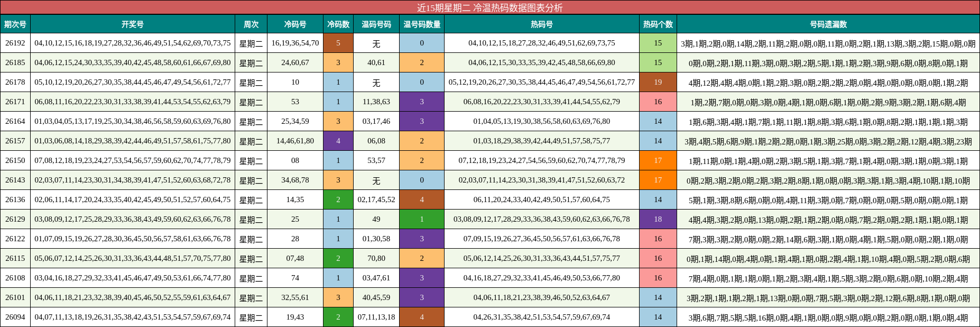
Task: Click brown hot count cell 19 in row 26178
Action: click(x=658, y=82)
